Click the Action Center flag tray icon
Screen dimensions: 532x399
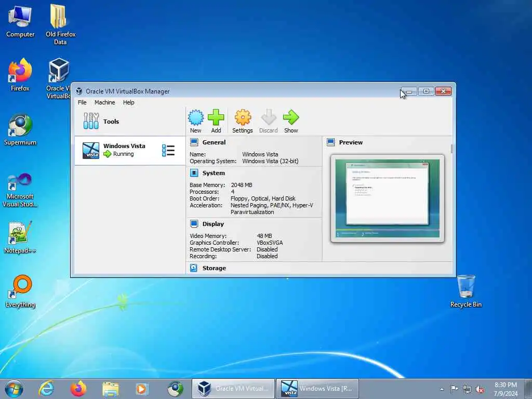[454, 389]
